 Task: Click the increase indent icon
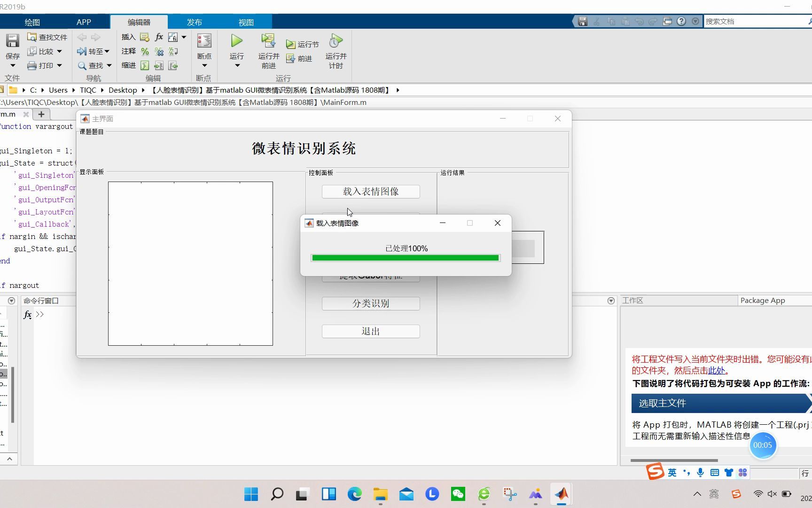tap(159, 65)
